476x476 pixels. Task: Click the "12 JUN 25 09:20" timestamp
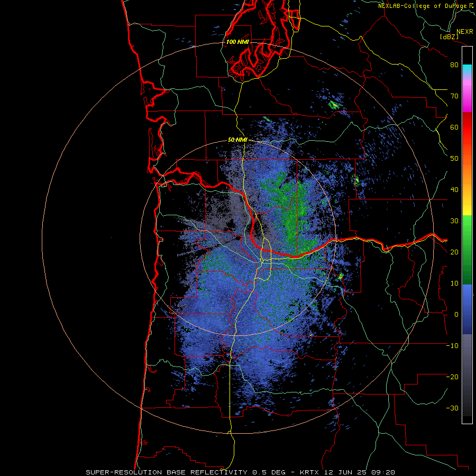(360, 472)
